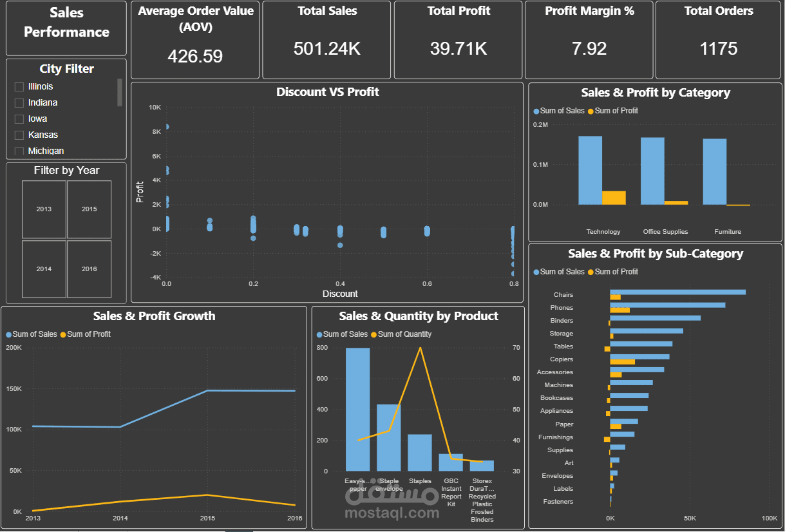
Task: Click the Envelopes sub-category label
Action: 558,476
